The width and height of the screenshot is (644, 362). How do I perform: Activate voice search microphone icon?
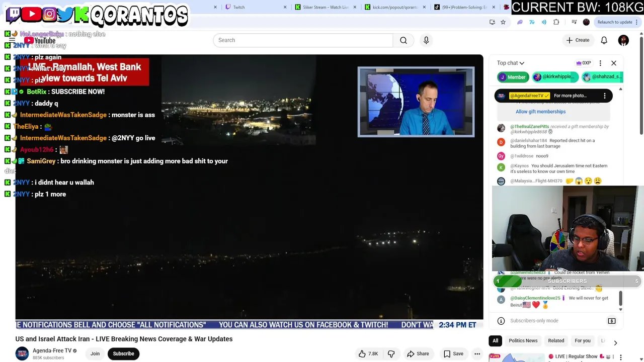[426, 40]
